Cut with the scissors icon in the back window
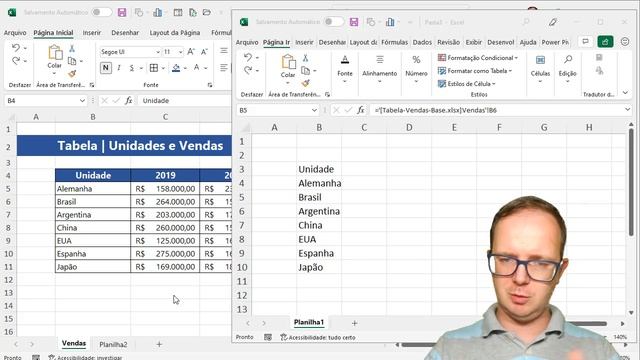This screenshot has width=640, height=360. (72, 49)
